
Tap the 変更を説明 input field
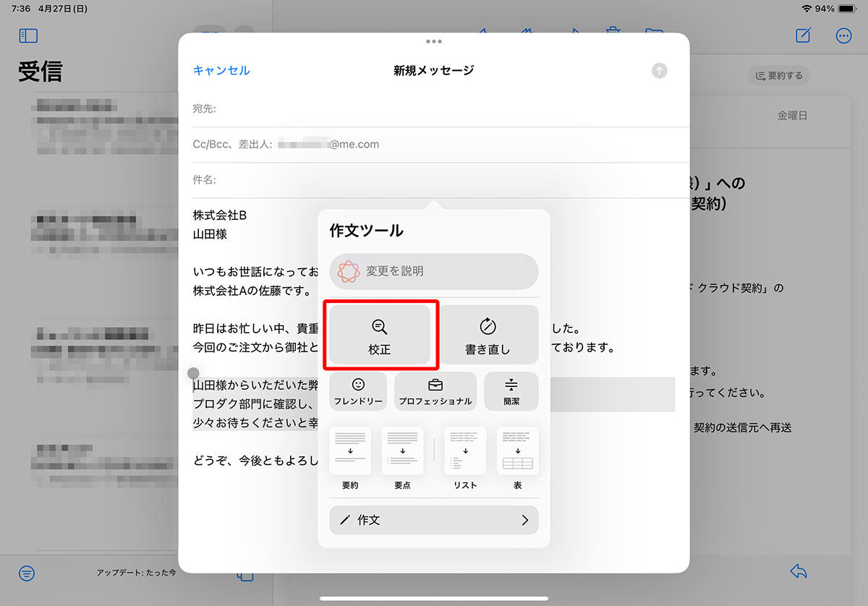tap(434, 271)
